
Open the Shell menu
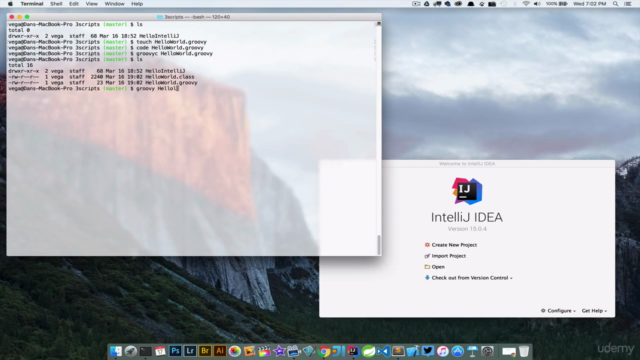pyautogui.click(x=56, y=4)
